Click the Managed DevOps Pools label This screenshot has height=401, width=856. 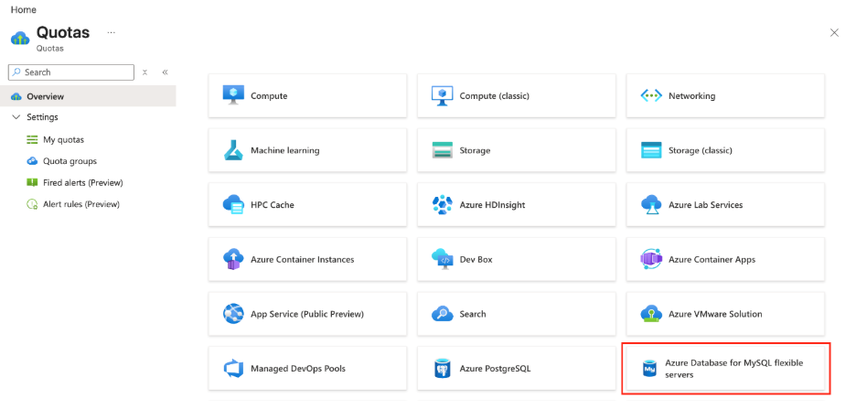coord(298,369)
